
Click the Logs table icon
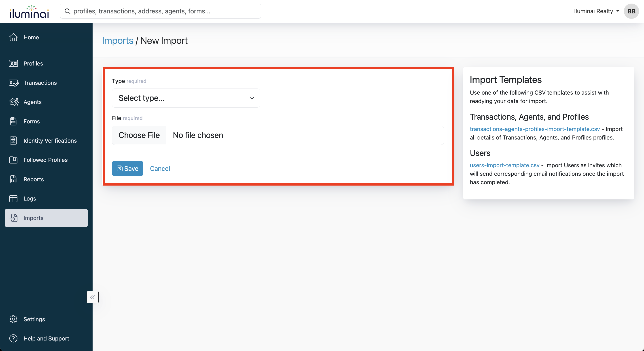click(x=13, y=199)
